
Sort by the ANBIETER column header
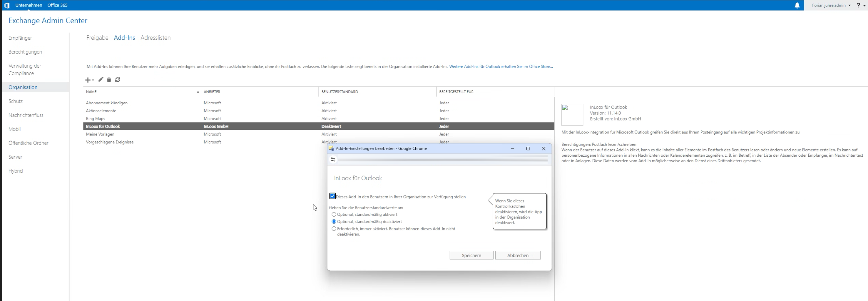pos(260,92)
